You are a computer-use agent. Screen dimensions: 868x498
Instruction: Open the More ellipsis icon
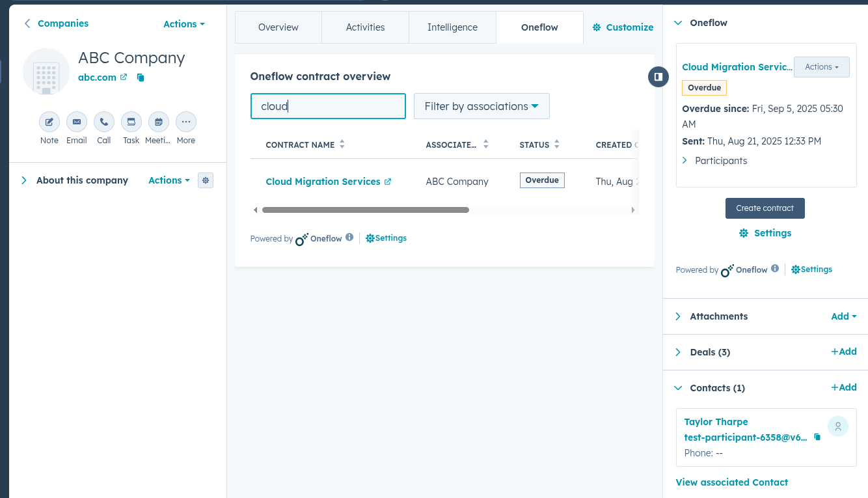186,122
